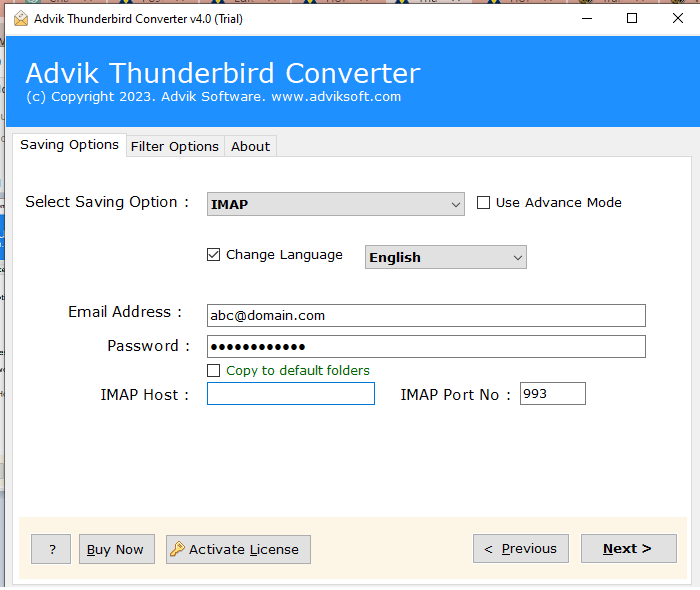
Task: Click the Advik envelope app icon in title bar
Action: [x=21, y=19]
